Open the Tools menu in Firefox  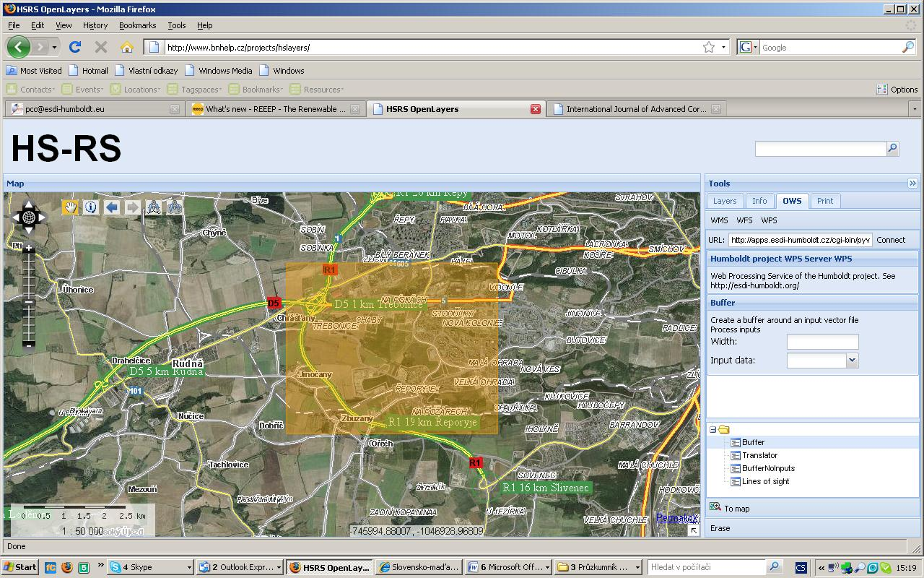click(x=177, y=25)
